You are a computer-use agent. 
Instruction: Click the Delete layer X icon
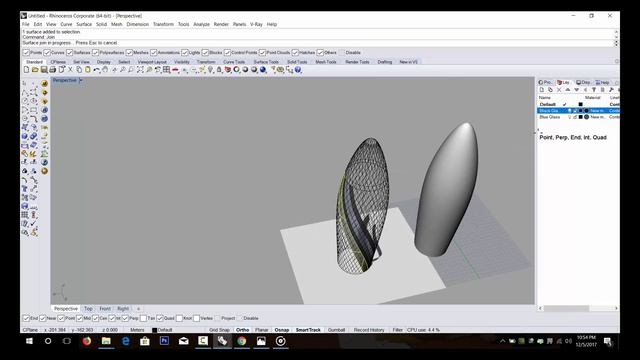559,90
